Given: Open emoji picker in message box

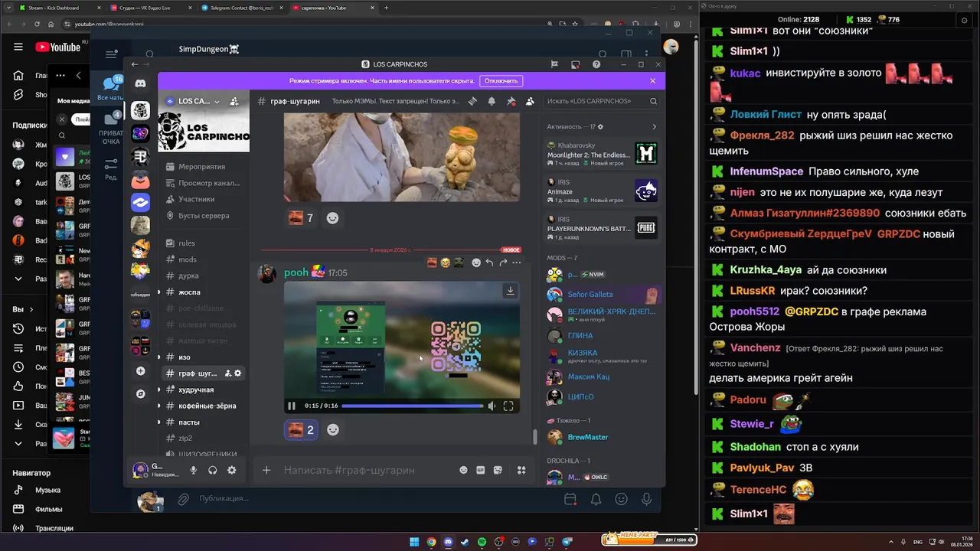Looking at the screenshot, I should point(463,470).
